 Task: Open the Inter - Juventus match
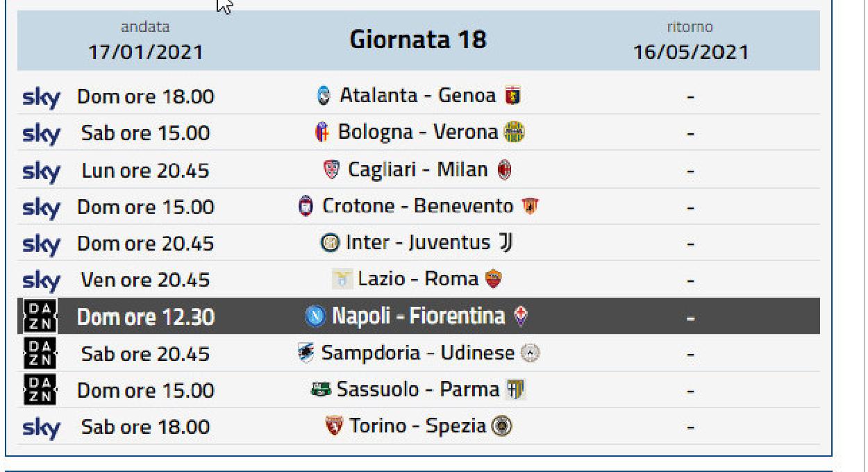click(x=418, y=243)
